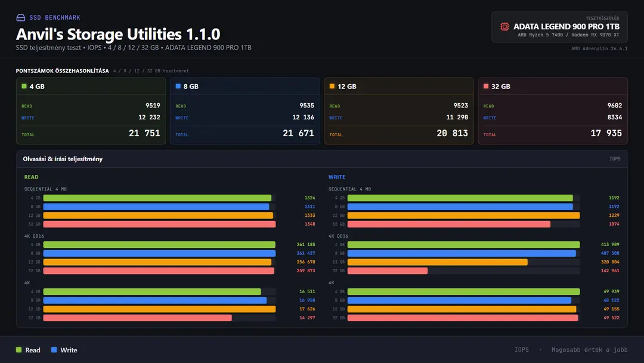Image resolution: width=644 pixels, height=363 pixels.
Task: Click the title "Anvil's Storage Utilities 1.1.0"
Action: (118, 34)
